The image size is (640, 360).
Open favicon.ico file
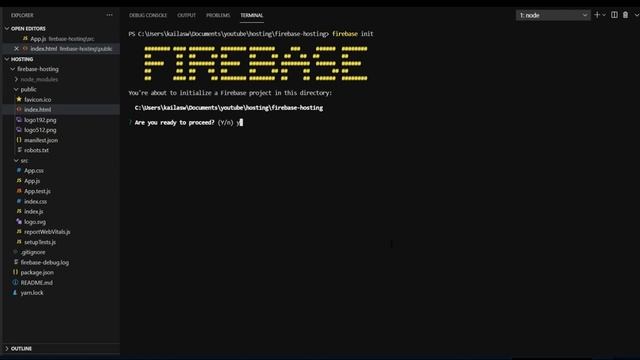(38, 100)
